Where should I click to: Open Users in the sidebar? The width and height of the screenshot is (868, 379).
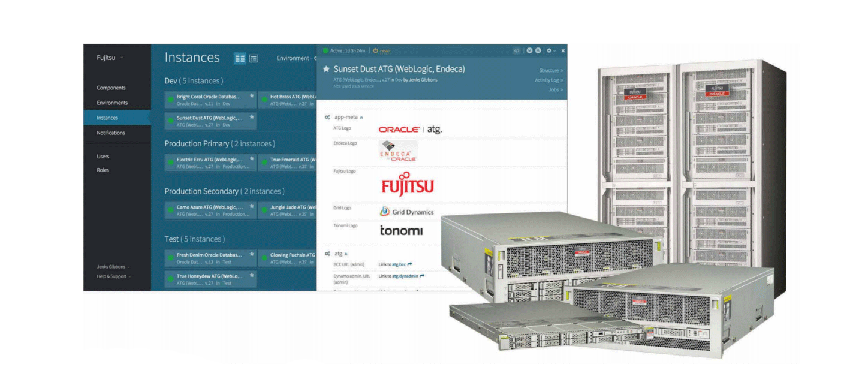click(103, 156)
